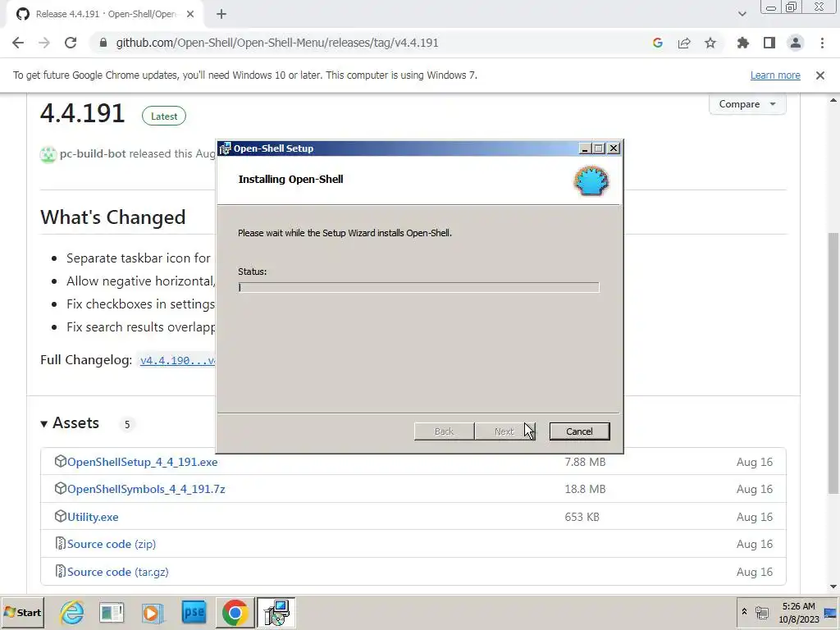Bookmark this page with the star
Screen dimensions: 840x630
[x=710, y=43]
